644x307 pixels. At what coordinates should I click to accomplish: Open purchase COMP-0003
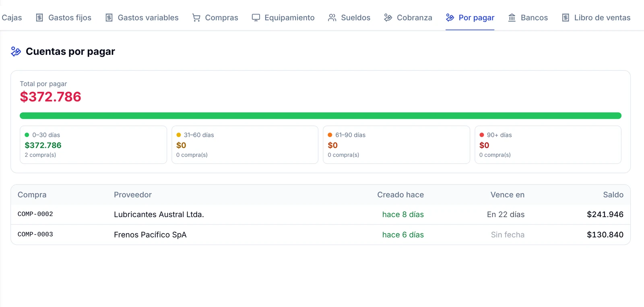35,234
